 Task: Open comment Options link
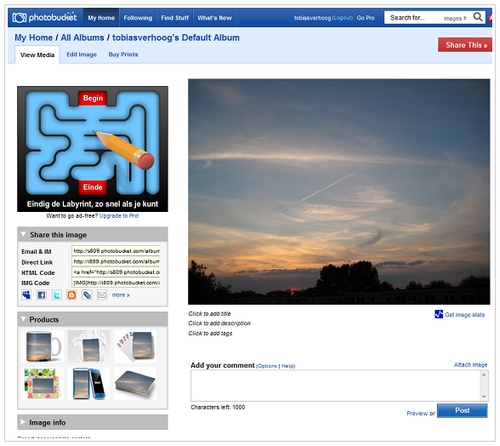[268, 366]
